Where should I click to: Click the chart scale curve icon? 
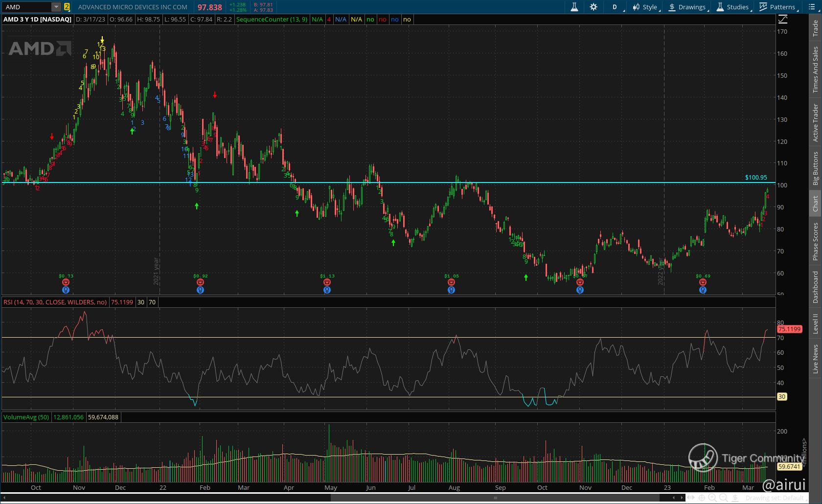coord(783,20)
